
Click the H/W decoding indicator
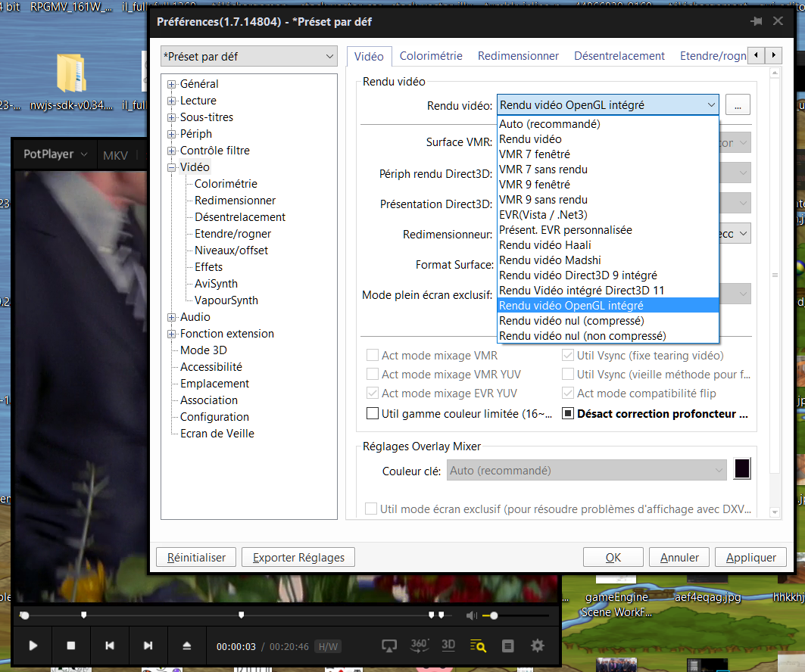pos(328,646)
